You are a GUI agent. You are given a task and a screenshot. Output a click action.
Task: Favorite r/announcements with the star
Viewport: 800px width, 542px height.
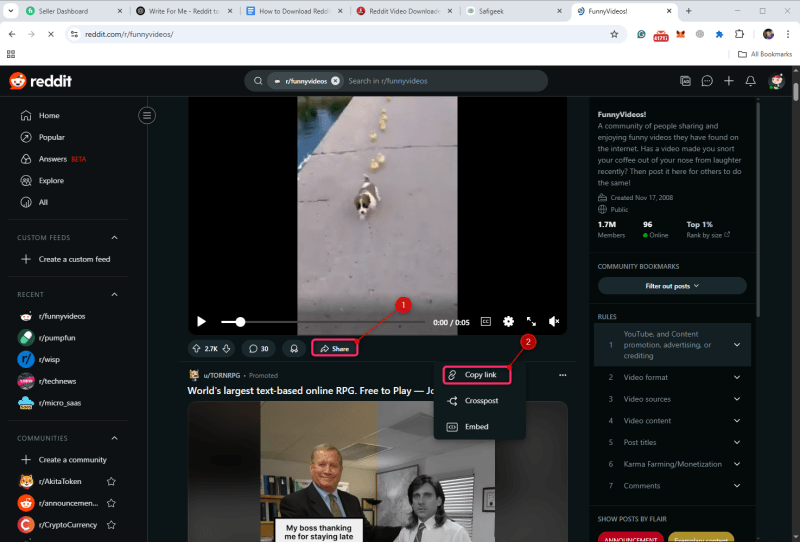point(111,503)
